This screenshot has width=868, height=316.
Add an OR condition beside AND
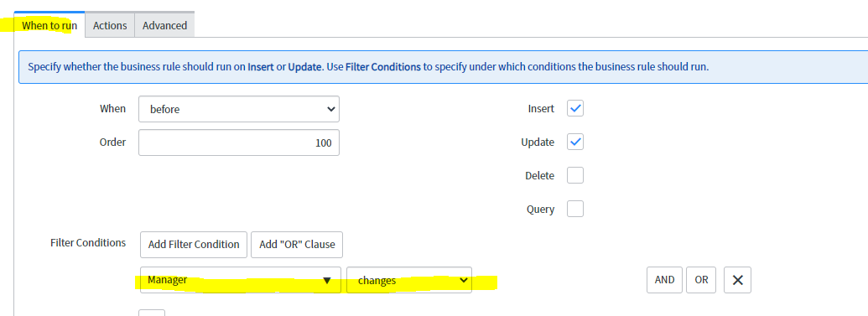tap(701, 280)
